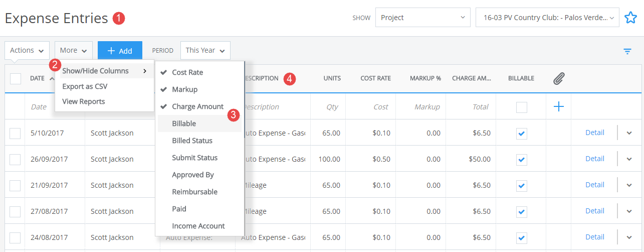Enable the Income Account column option

pyautogui.click(x=199, y=226)
